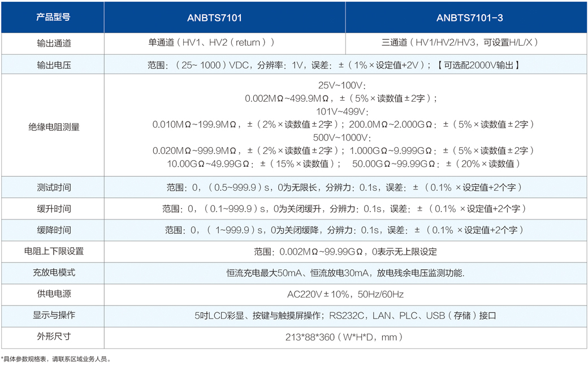Viewport: 588px width, 366px height.
Task: Click the 充放电模式 row label
Action: pos(54,273)
